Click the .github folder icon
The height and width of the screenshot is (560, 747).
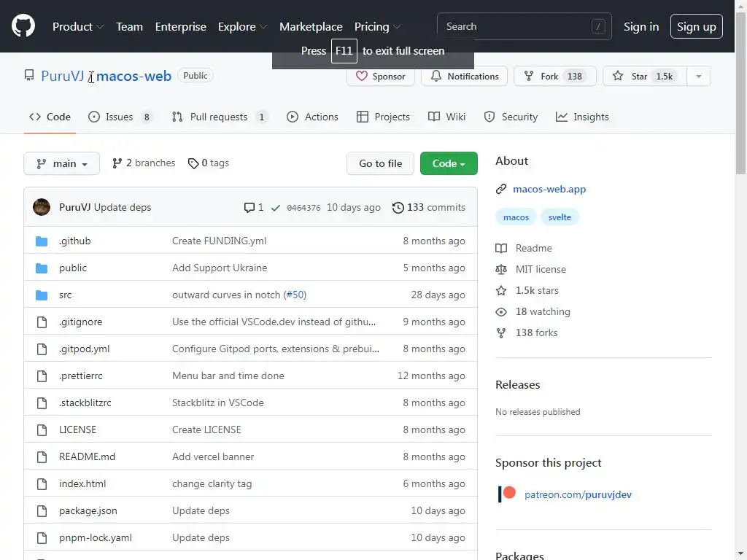coord(42,241)
